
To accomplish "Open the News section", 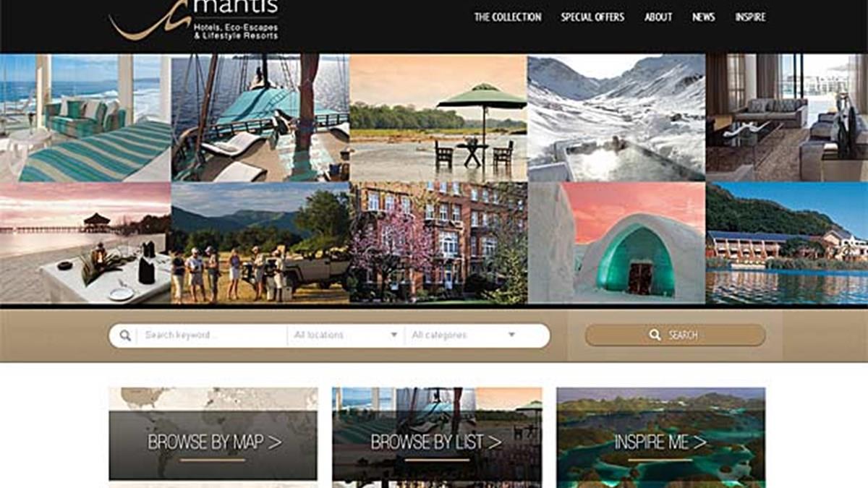I will coord(704,17).
